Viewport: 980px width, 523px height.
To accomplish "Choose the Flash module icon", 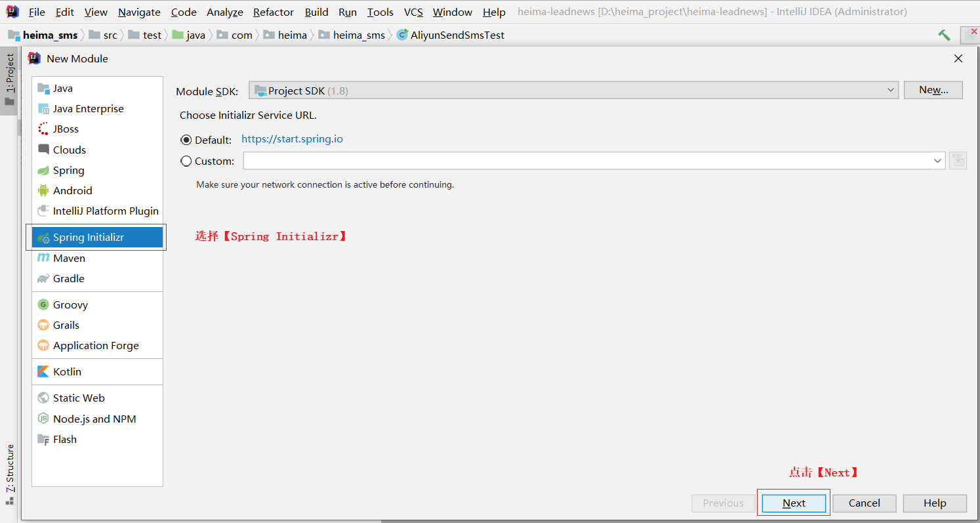I will coord(43,440).
